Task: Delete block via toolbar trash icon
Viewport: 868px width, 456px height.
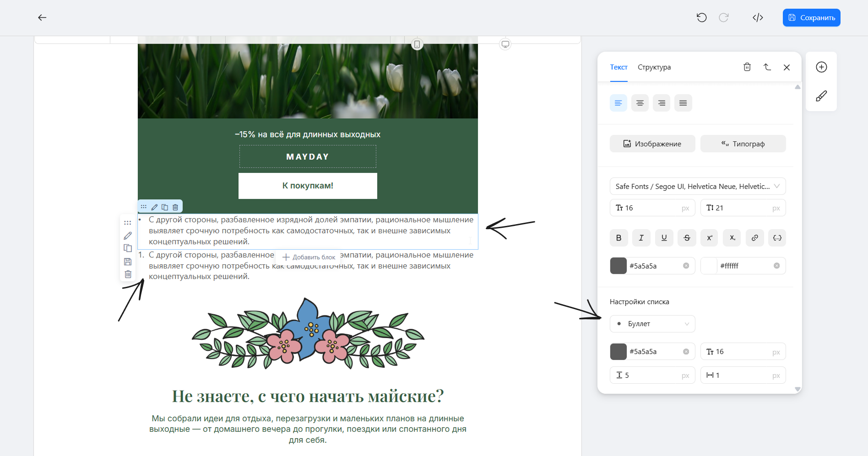Action: point(175,207)
